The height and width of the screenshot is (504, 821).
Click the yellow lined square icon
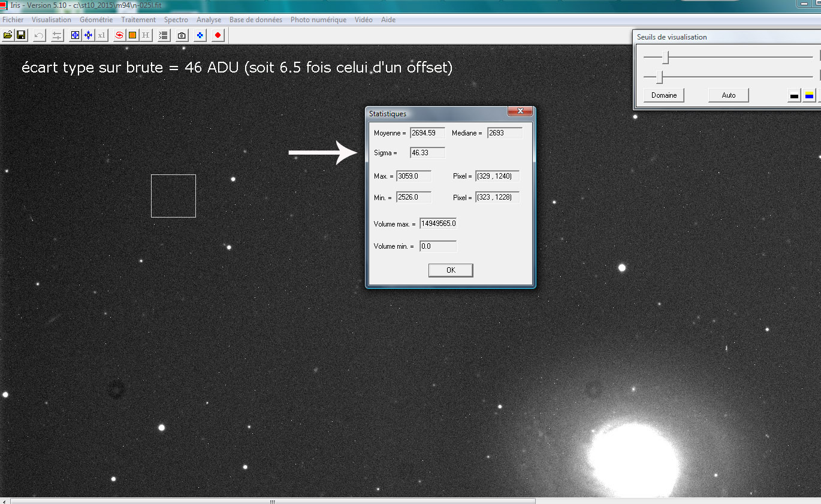pyautogui.click(x=132, y=35)
